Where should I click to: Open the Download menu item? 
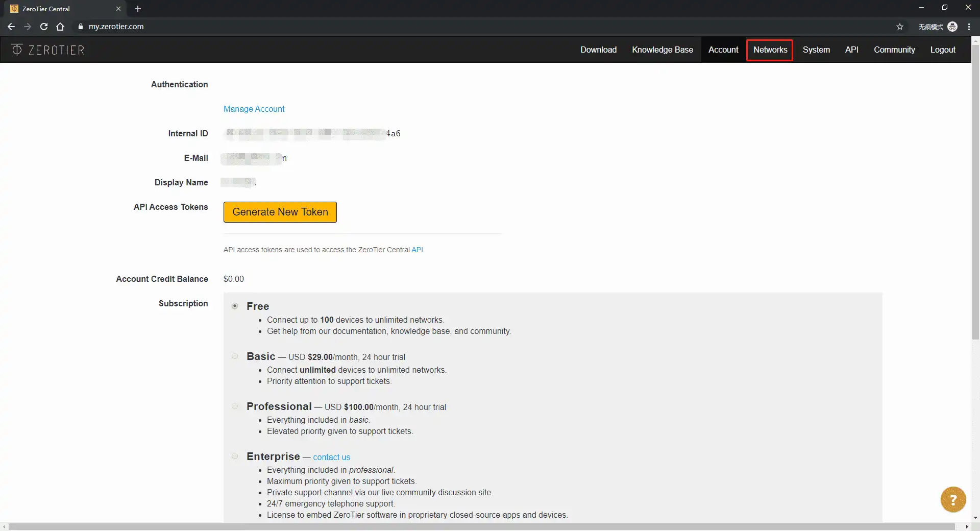pyautogui.click(x=598, y=50)
